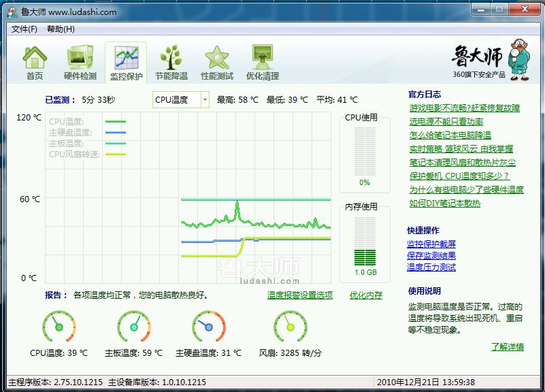The image size is (545, 392).
Task: Open the 节能降温 tree icon
Action: coord(171,63)
